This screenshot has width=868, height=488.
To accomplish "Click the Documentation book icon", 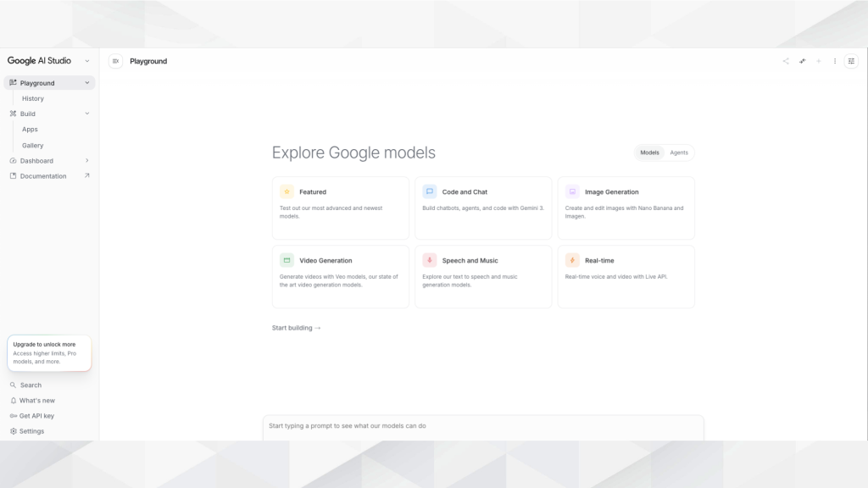I will pyautogui.click(x=13, y=176).
